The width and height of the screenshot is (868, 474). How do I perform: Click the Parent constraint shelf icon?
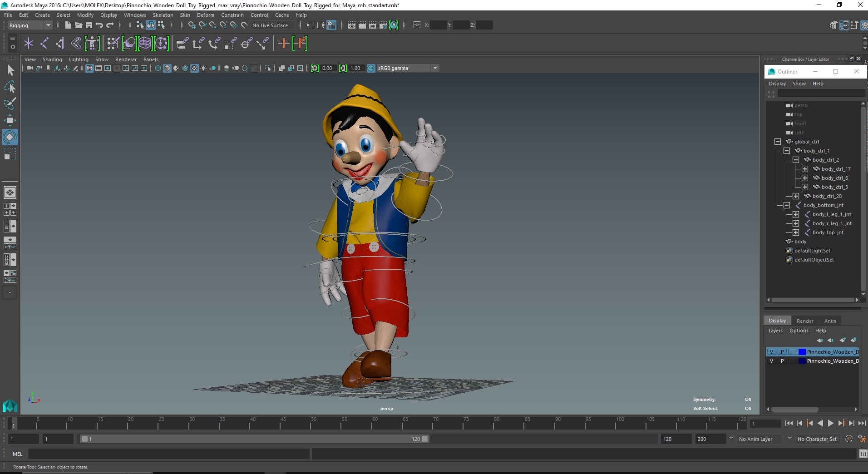point(183,44)
